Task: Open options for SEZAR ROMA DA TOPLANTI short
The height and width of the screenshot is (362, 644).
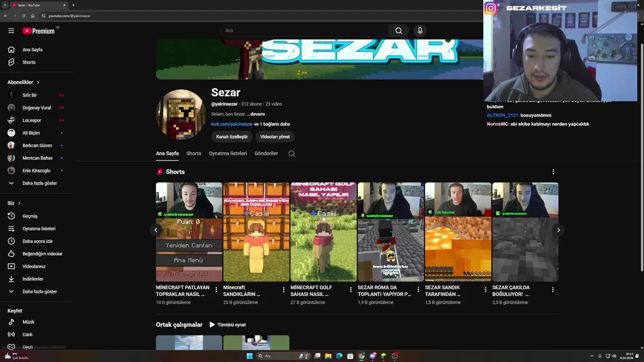Action: click(418, 290)
